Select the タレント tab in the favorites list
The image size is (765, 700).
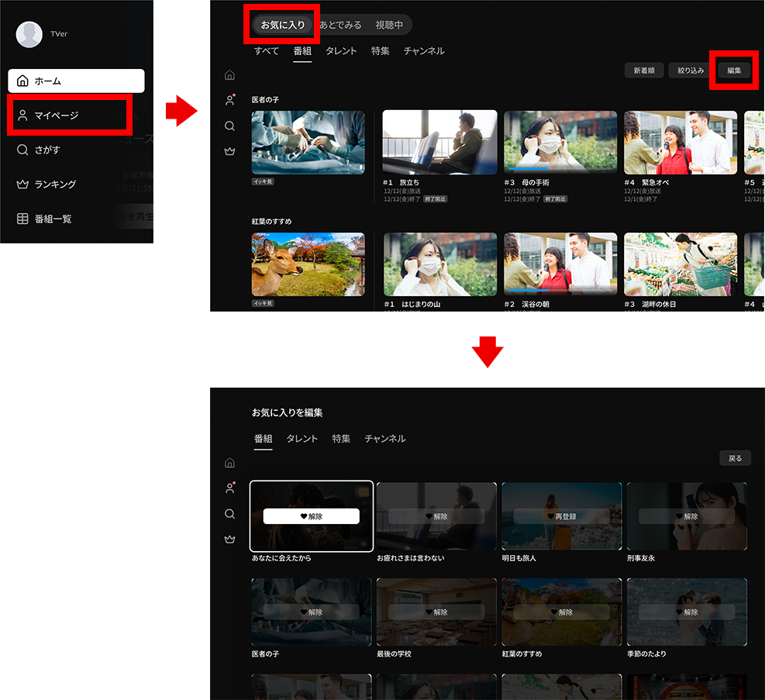pos(341,50)
